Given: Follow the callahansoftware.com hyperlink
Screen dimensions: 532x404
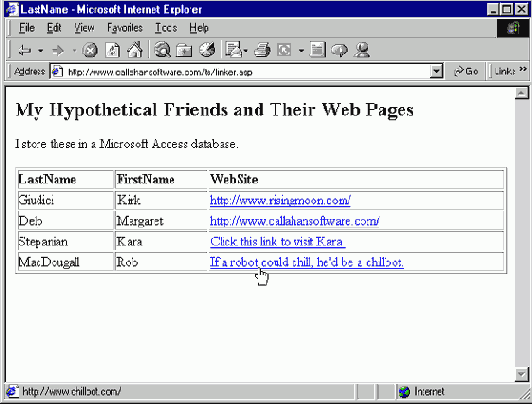Looking at the screenshot, I should [294, 221].
